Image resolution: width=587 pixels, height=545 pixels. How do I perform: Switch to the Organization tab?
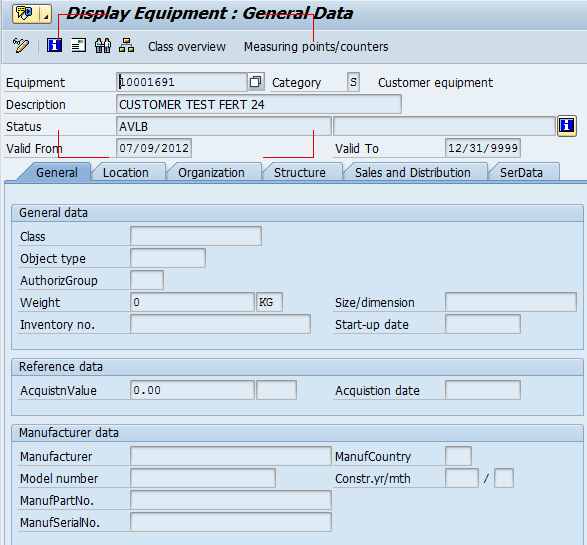click(x=212, y=173)
